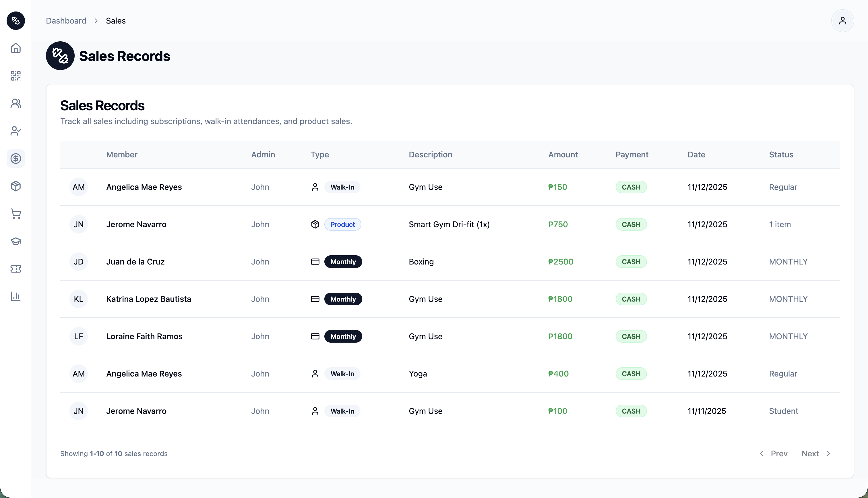Click the Sales breadcrumb item

point(115,21)
